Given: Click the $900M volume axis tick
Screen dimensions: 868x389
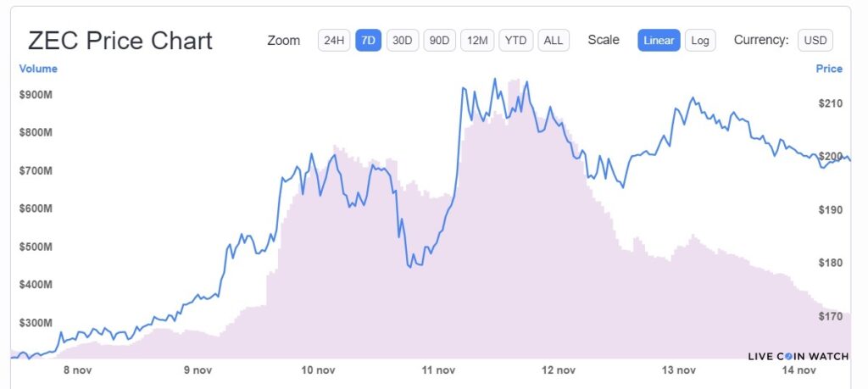Looking at the screenshot, I should [36, 95].
